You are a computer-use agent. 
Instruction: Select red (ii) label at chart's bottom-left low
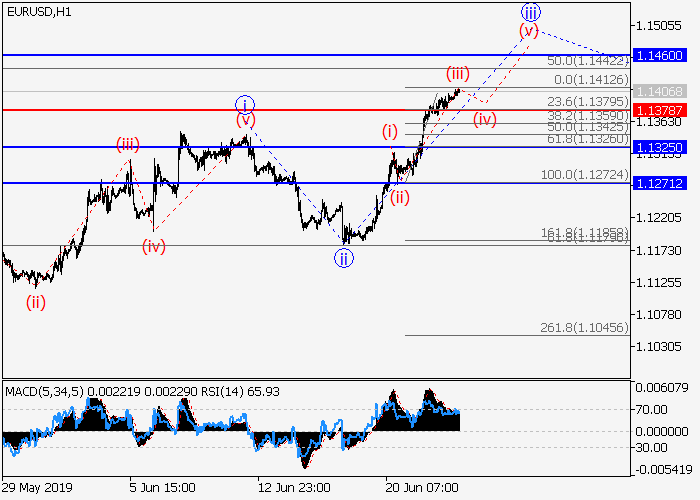tap(36, 301)
